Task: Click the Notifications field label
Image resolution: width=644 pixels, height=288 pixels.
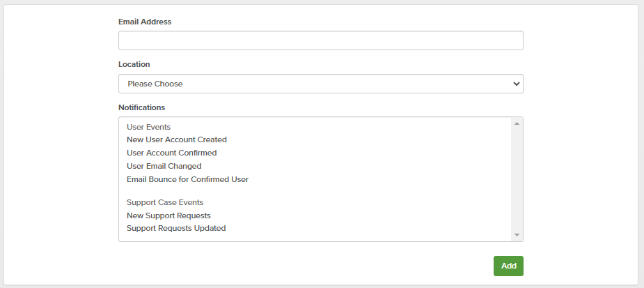Action: coord(142,107)
